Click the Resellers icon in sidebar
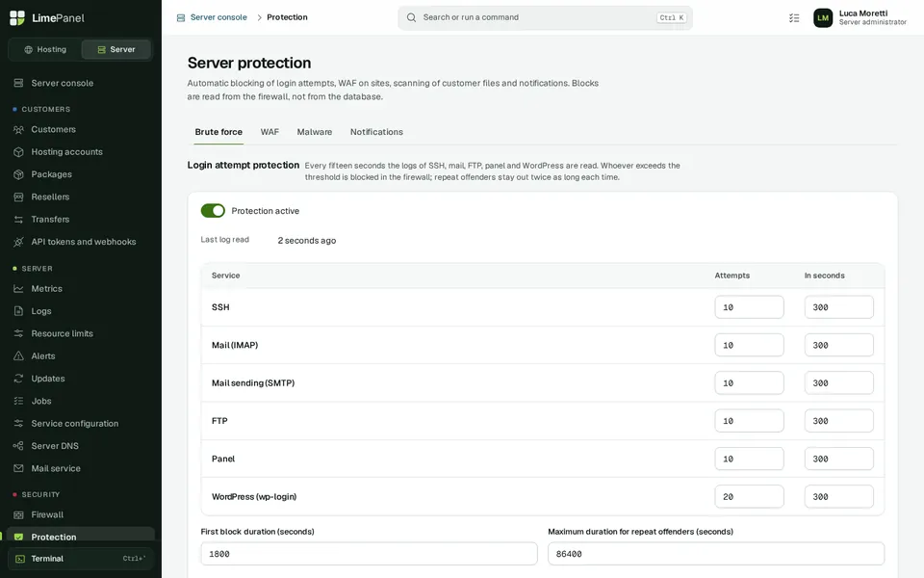This screenshot has height=578, width=924. (x=19, y=197)
